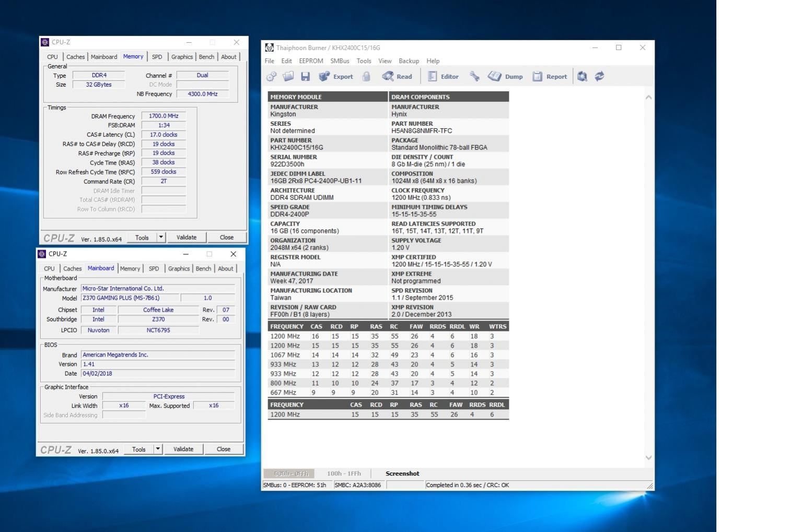Switch to CPU tab in lower CPU-Z window
Image resolution: width=802 pixels, height=532 pixels.
50,269
